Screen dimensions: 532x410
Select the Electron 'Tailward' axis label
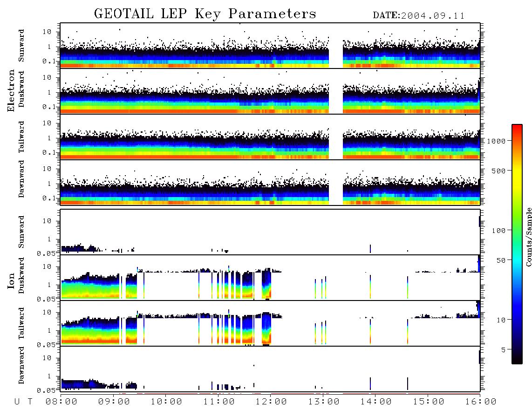(x=21, y=137)
